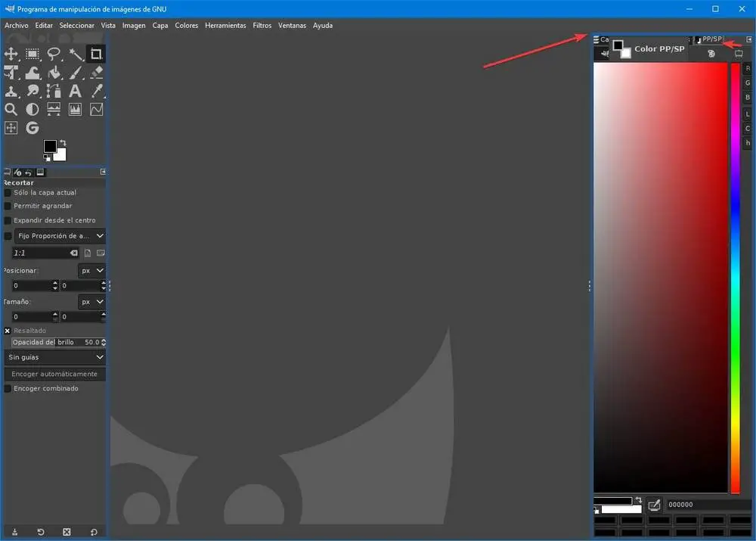
Task: Select the Color Picker eyedropper tool
Action: [97, 92]
